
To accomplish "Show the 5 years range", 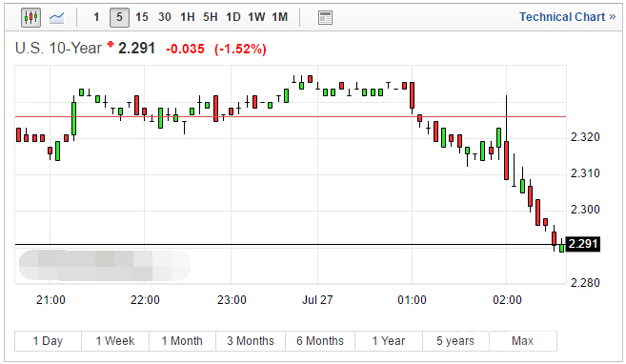I will point(455,341).
